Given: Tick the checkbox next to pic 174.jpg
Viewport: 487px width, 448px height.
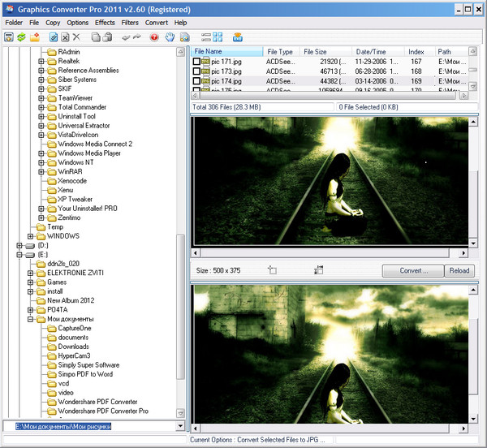Looking at the screenshot, I should tap(196, 81).
